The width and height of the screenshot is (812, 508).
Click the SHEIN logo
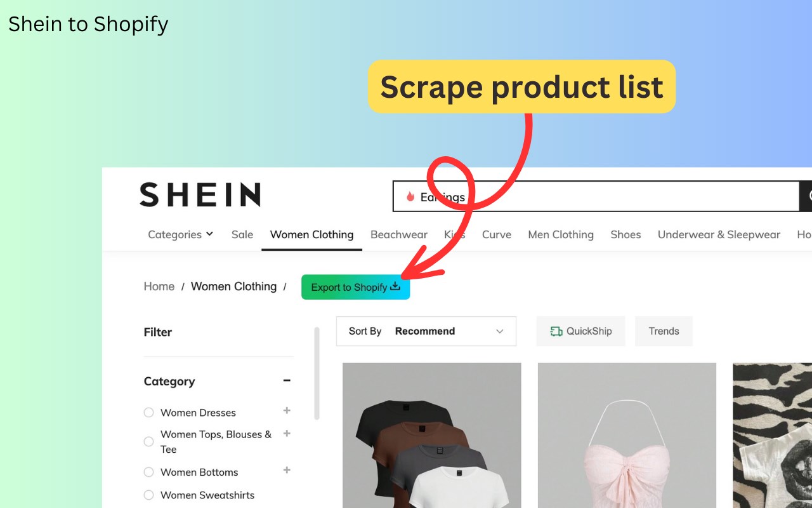200,194
